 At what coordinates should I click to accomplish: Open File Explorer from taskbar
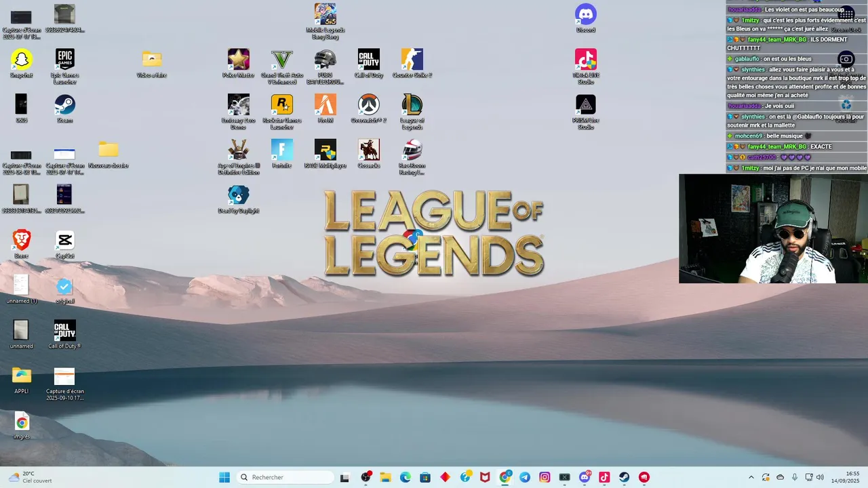pos(385,477)
